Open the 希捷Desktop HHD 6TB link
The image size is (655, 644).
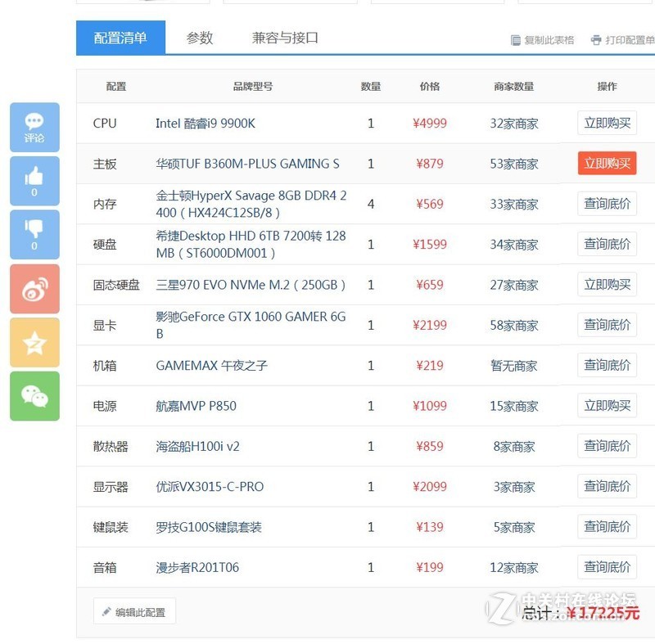point(251,244)
